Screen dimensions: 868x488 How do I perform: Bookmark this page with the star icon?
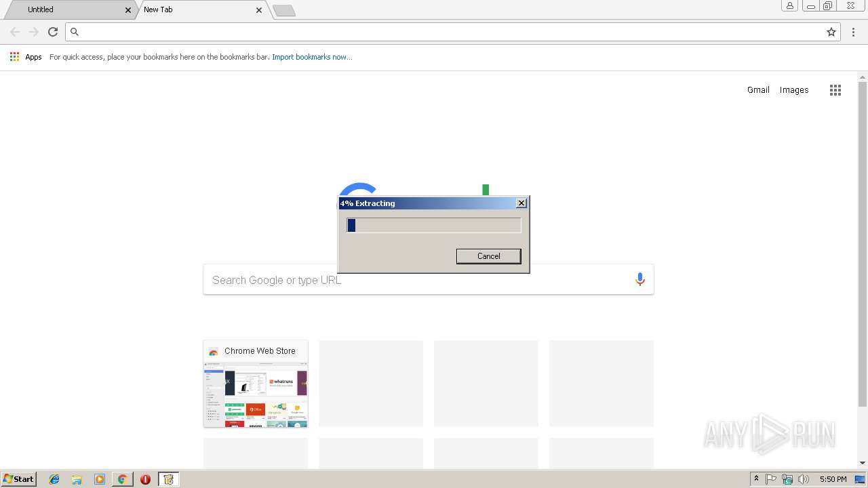(x=831, y=32)
